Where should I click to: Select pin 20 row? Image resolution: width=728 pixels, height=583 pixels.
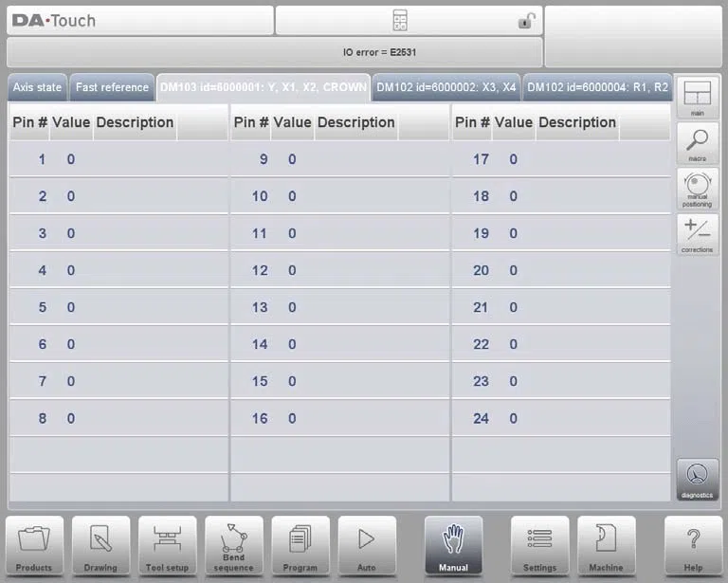[561, 270]
